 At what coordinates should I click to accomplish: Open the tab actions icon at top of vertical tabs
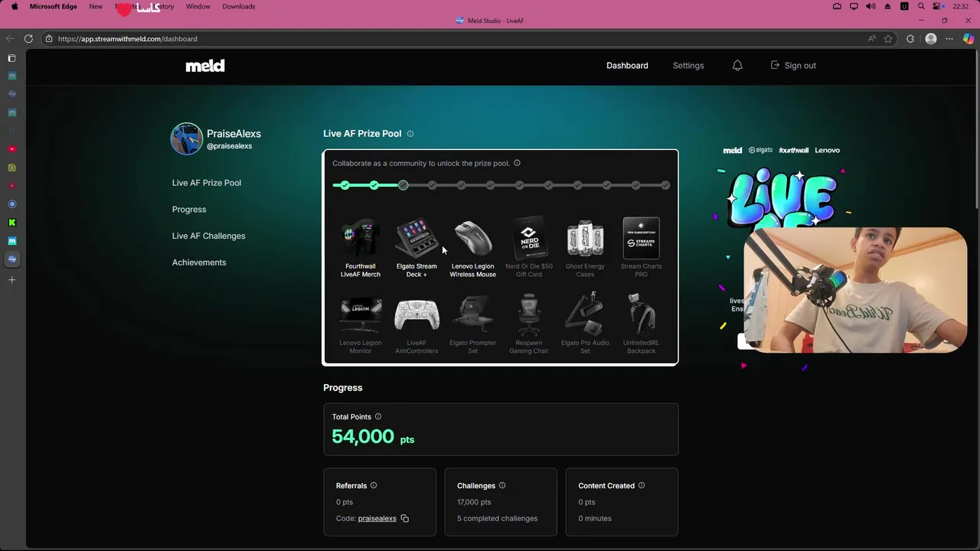tap(11, 58)
